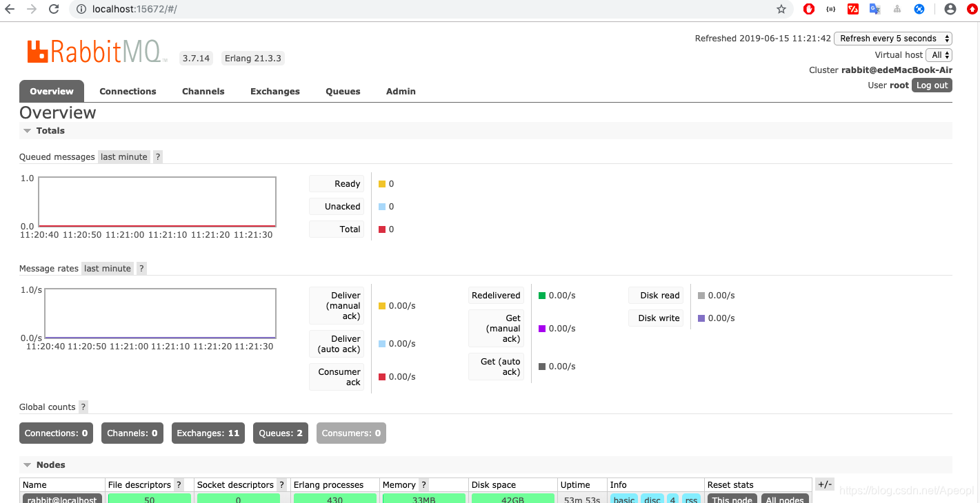
Task: Open the curly-braces JSON extension icon
Action: coord(831,9)
